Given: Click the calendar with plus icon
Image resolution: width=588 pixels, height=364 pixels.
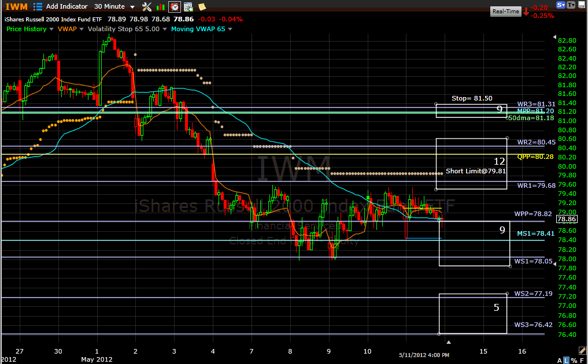Looking at the screenshot, I should [188, 7].
